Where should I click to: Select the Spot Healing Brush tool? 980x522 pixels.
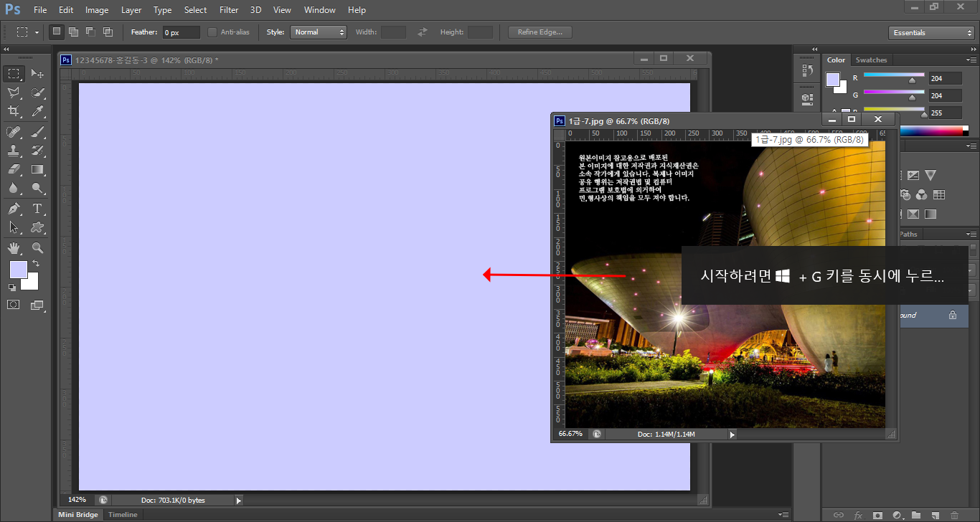point(14,132)
